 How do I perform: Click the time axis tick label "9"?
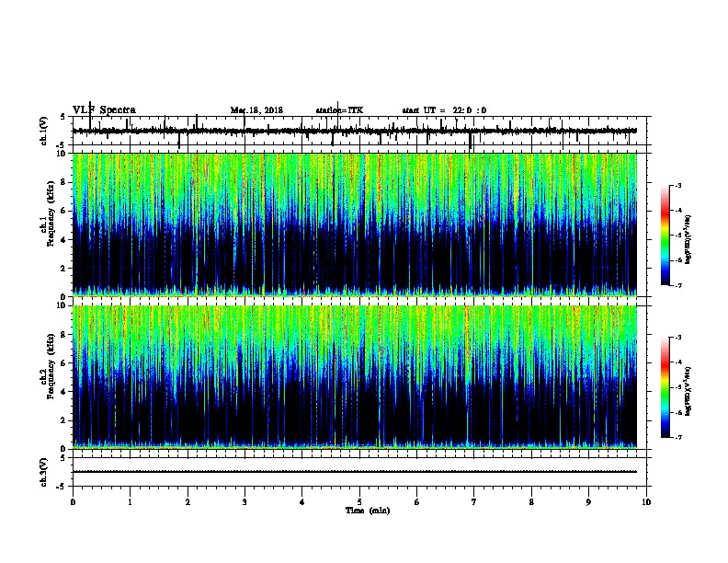[588, 501]
